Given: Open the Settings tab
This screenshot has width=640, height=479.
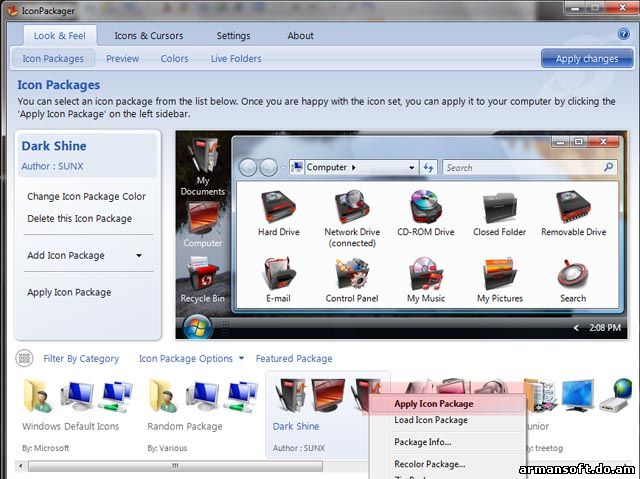Looking at the screenshot, I should (x=233, y=35).
